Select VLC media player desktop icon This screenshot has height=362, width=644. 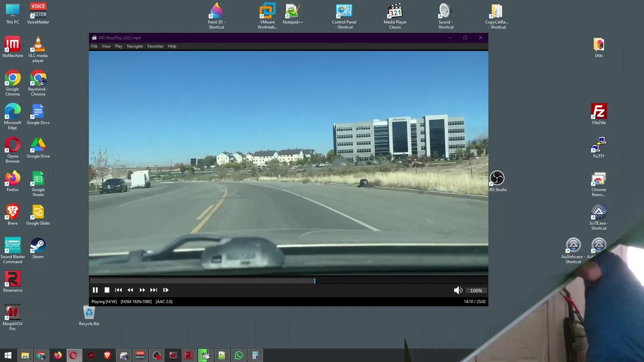pyautogui.click(x=38, y=50)
